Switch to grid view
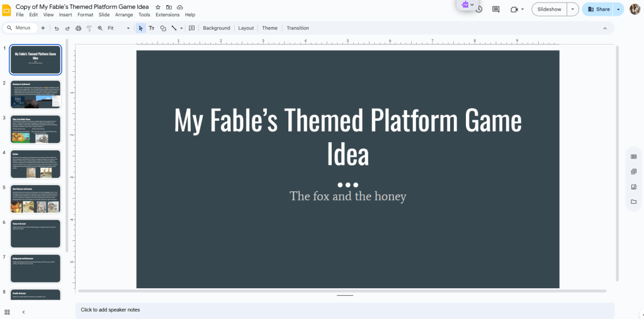Viewport: 644px width, 319px height. [7, 311]
